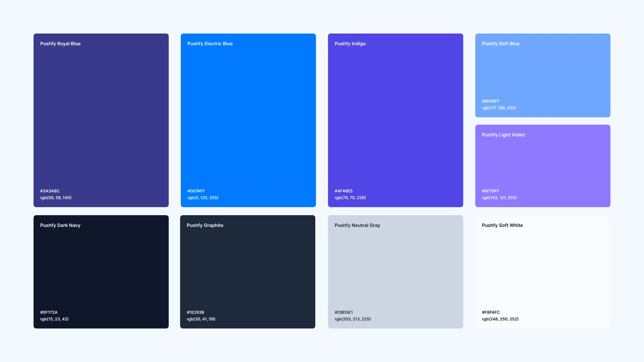Click the #1E293B hex code
This screenshot has height=362, width=644.
click(x=195, y=312)
